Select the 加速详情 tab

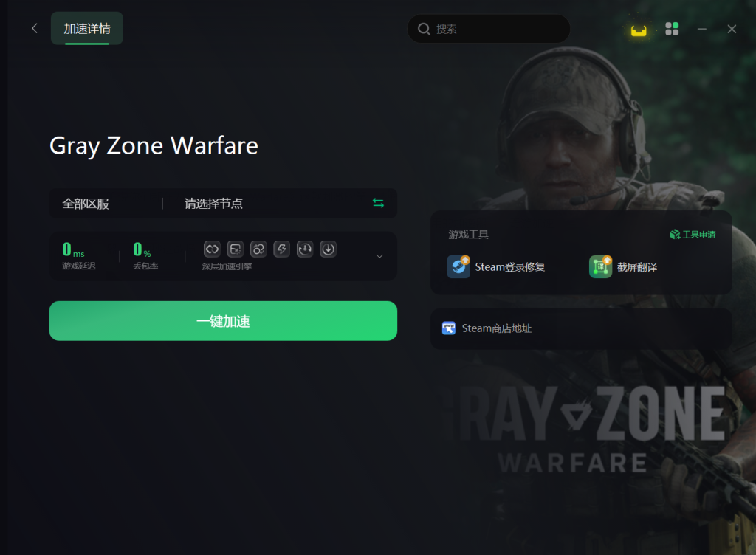point(87,29)
